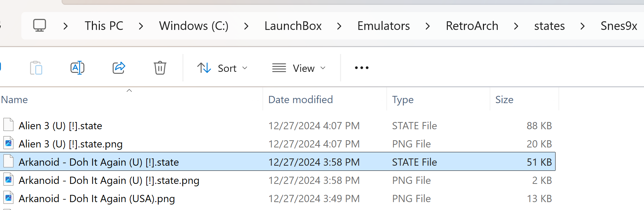Go to LaunchBox folder in breadcrumb
This screenshot has width=644, height=210.
[293, 26]
